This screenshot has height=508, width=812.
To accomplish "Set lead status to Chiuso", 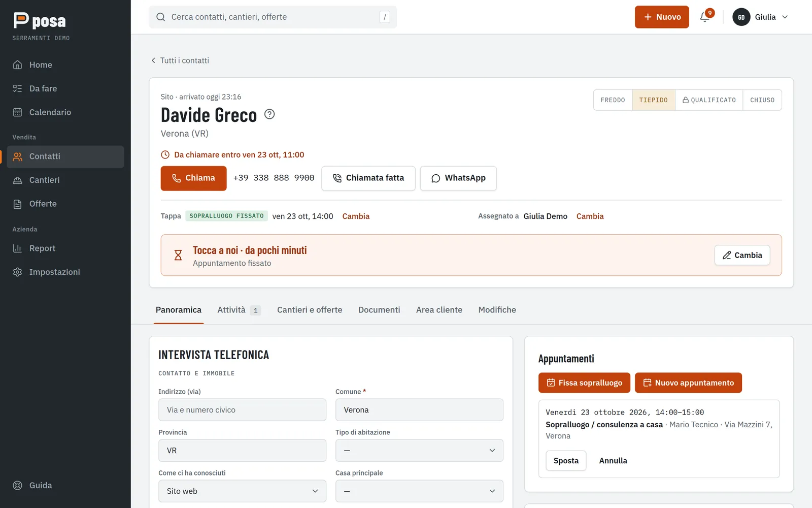I will click(762, 100).
